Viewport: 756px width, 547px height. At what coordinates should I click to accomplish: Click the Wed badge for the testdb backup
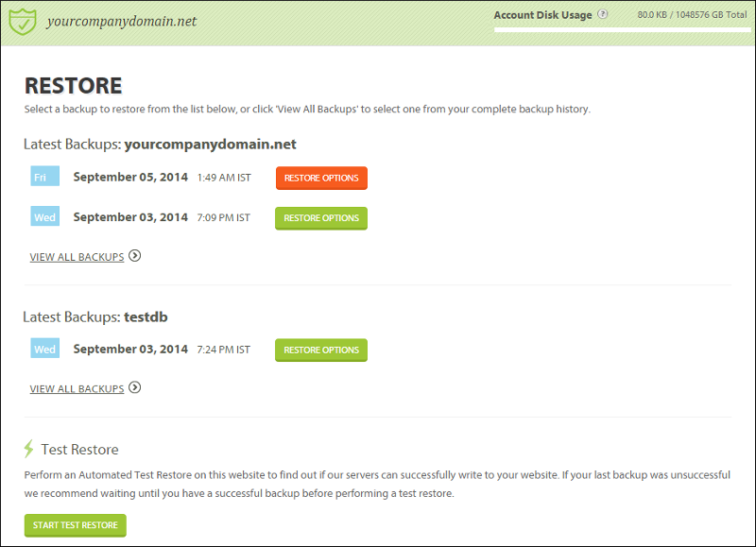pos(44,350)
